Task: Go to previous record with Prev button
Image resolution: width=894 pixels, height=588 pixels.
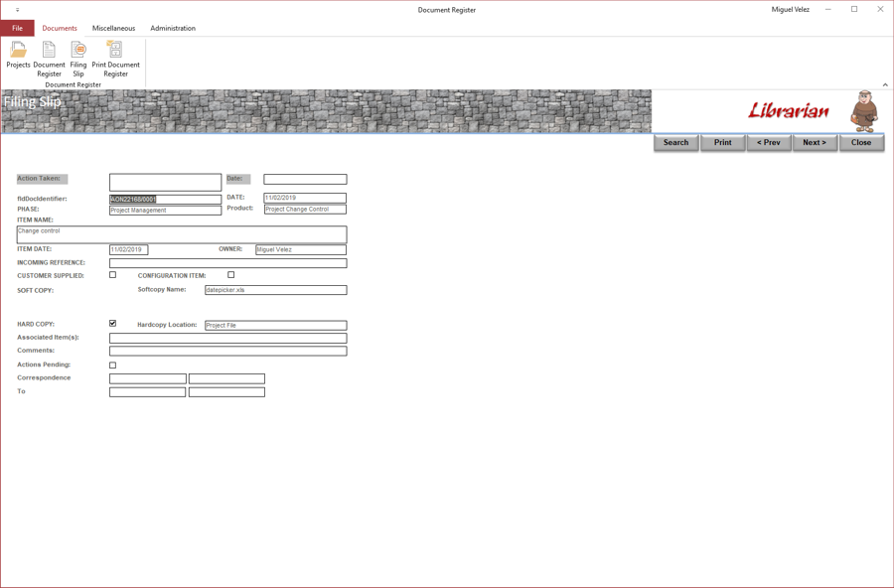Action: tap(769, 143)
